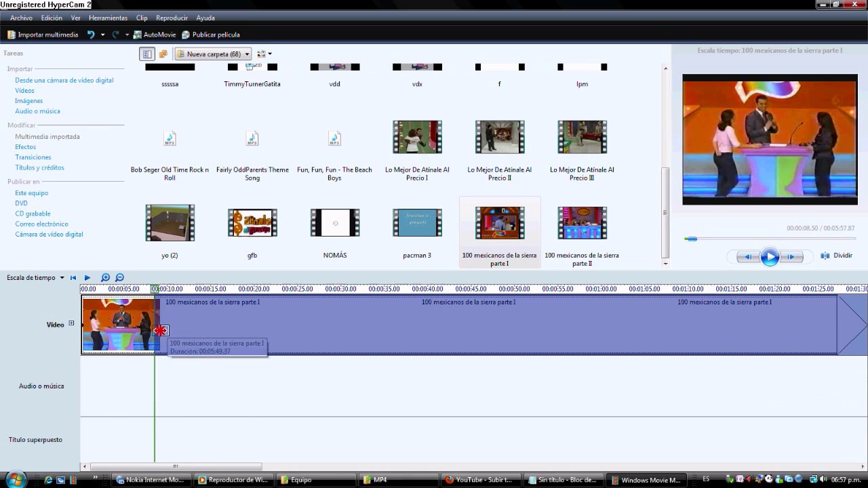
Task: Open the Ver menu
Action: click(75, 18)
